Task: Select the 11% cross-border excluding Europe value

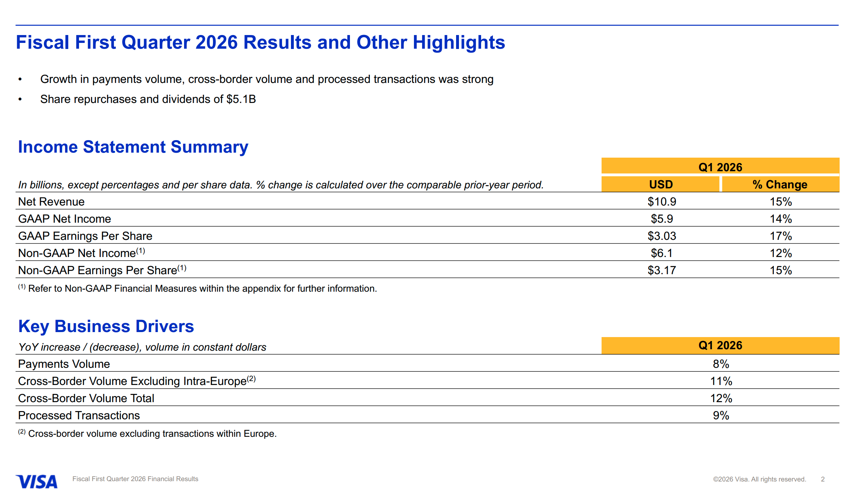Action: [x=721, y=381]
